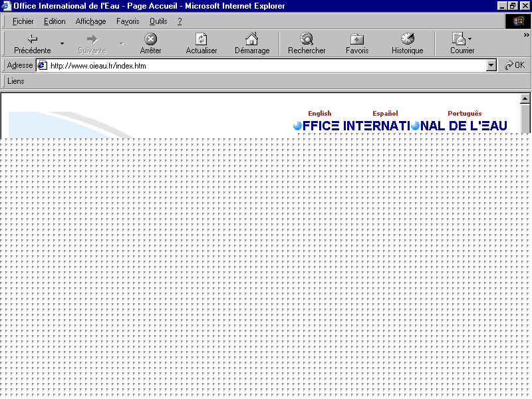Show browsing history with Historique
This screenshot has height=399, width=532.
click(x=408, y=43)
